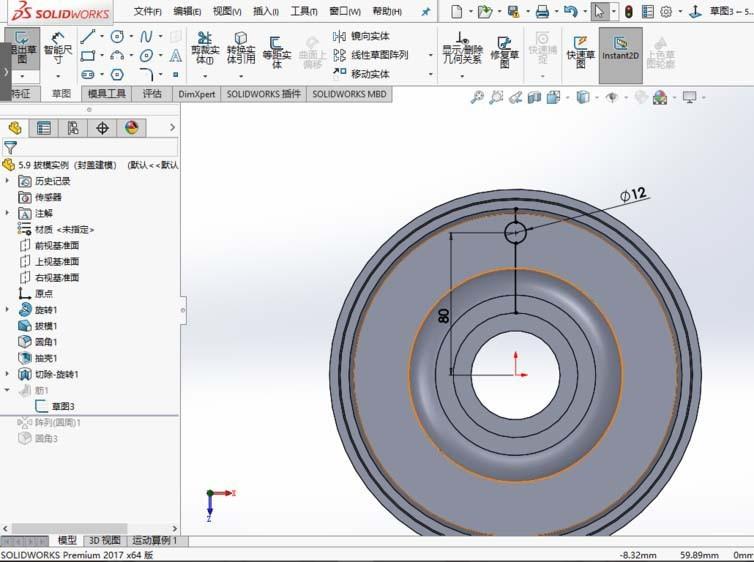This screenshot has width=754, height=562.
Task: Select the Straight Slot tool
Action: click(88, 75)
